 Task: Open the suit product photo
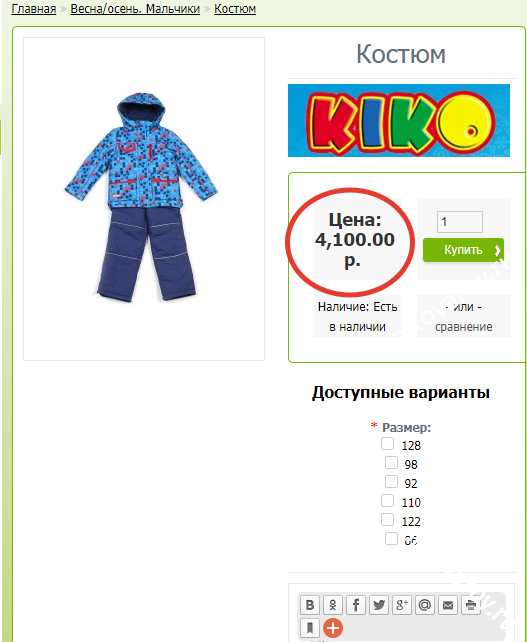pyautogui.click(x=144, y=199)
